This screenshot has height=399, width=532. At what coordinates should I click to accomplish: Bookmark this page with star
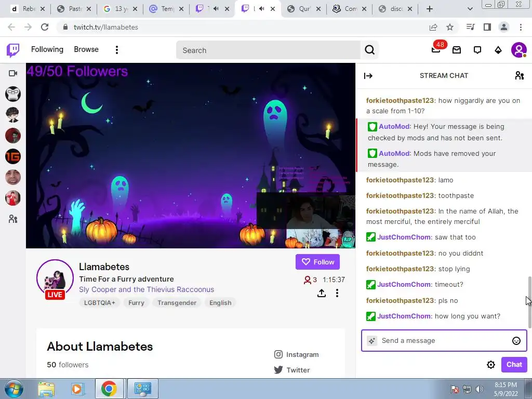450,27
